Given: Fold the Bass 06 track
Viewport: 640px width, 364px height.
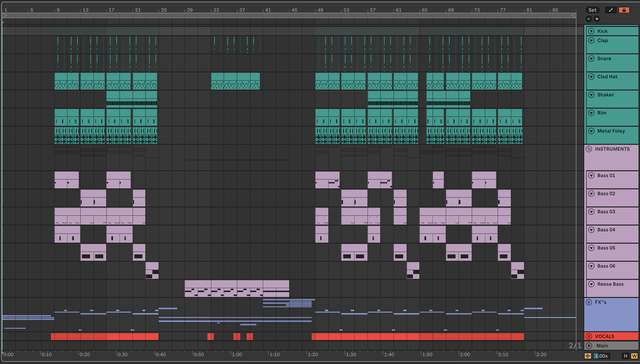Looking at the screenshot, I should [x=591, y=266].
